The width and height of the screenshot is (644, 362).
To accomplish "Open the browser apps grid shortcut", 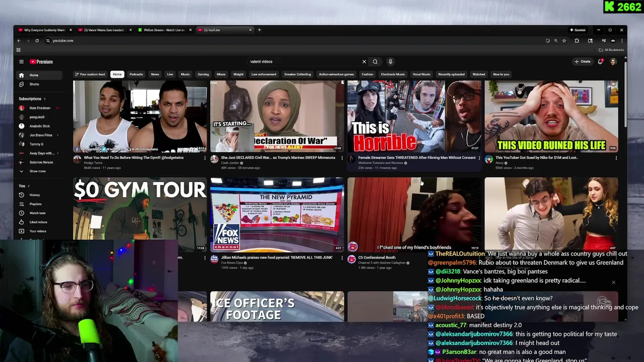I will 18,50.
